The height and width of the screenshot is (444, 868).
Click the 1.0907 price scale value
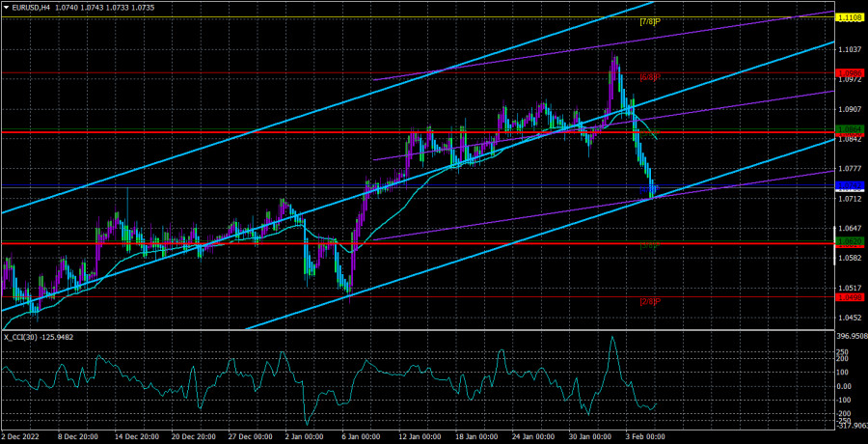[x=851, y=109]
